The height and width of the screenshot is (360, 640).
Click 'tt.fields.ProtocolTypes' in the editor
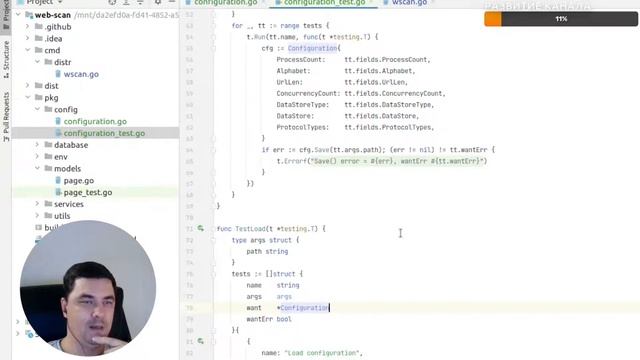pyautogui.click(x=389, y=127)
